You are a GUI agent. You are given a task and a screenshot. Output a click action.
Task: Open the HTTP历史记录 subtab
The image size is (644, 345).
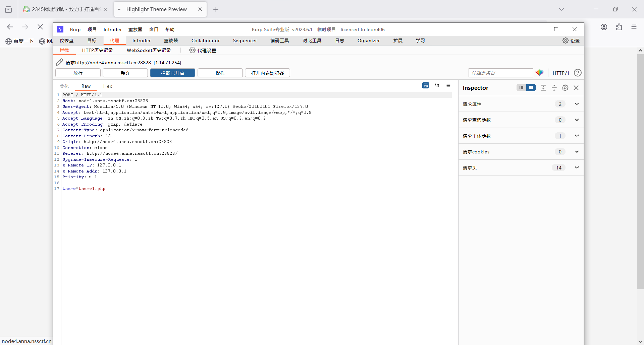pyautogui.click(x=98, y=50)
